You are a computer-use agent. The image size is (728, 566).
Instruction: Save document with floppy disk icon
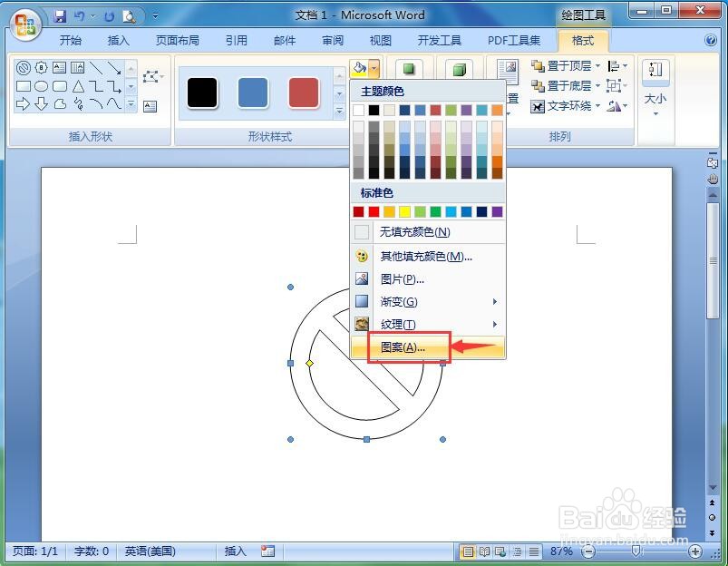[60, 16]
